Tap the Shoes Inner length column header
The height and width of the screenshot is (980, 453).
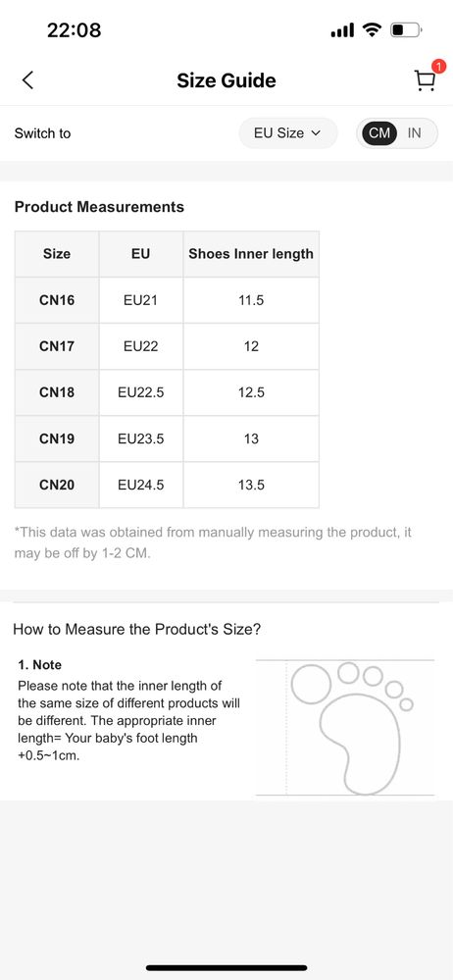click(251, 254)
